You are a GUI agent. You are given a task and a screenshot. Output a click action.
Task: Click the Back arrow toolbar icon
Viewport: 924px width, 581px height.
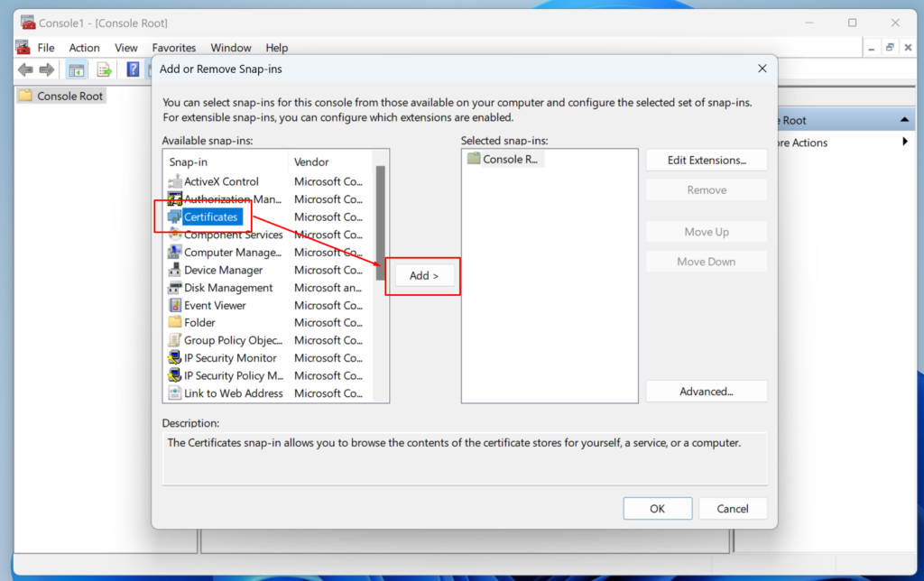[25, 69]
